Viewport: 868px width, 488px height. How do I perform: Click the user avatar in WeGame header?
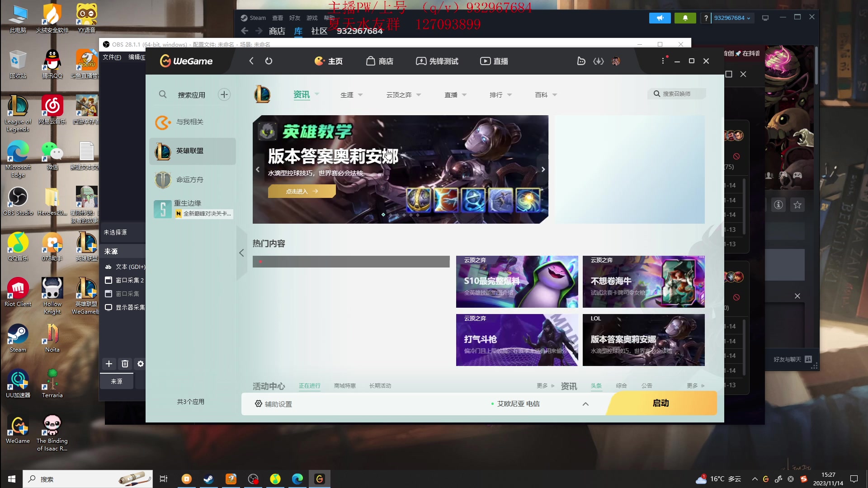pyautogui.click(x=616, y=61)
